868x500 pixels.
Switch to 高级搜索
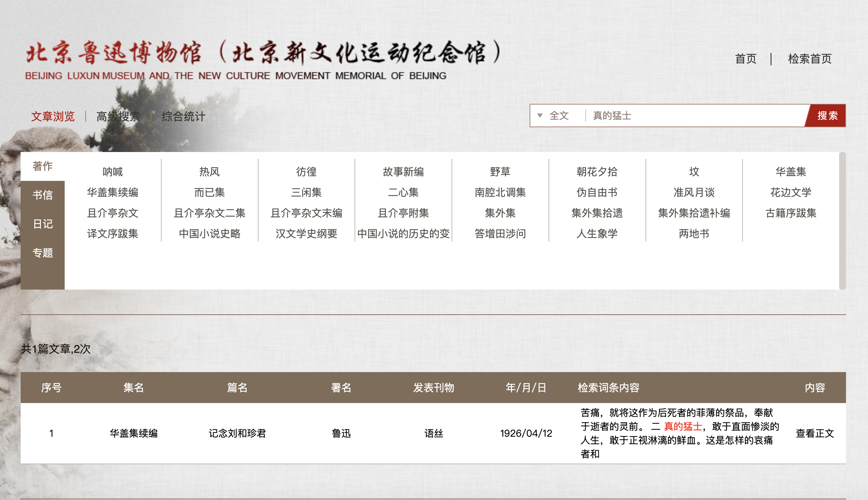click(x=118, y=116)
